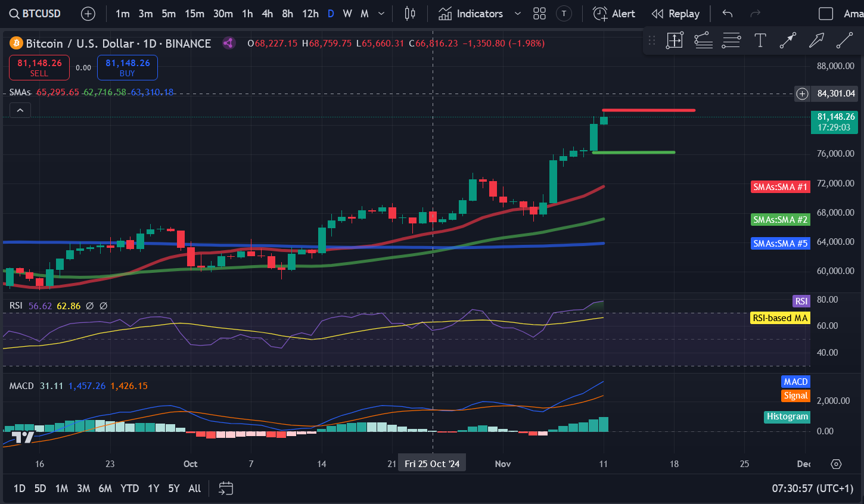Open the indicator templates grid icon
Viewport: 864px width, 504px height.
click(x=539, y=14)
